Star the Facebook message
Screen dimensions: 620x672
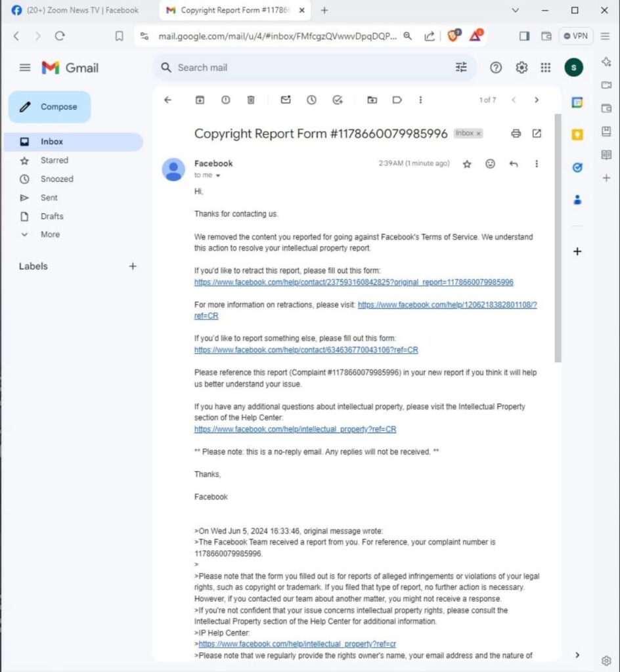pyautogui.click(x=467, y=163)
